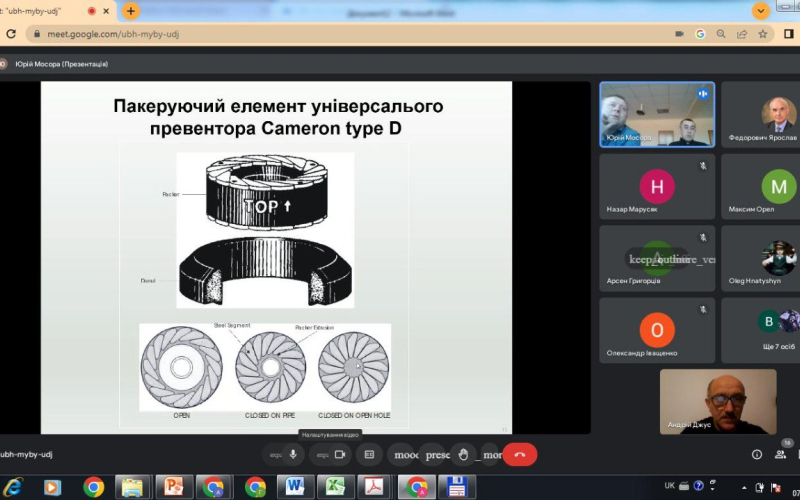
Task: Select Назар Марусяк participant tile
Action: click(x=657, y=187)
